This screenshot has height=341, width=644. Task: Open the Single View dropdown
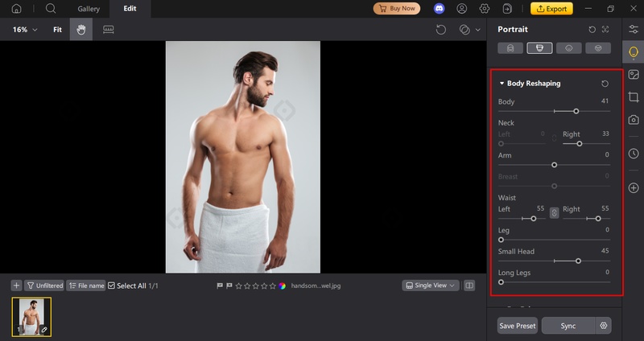tap(431, 286)
